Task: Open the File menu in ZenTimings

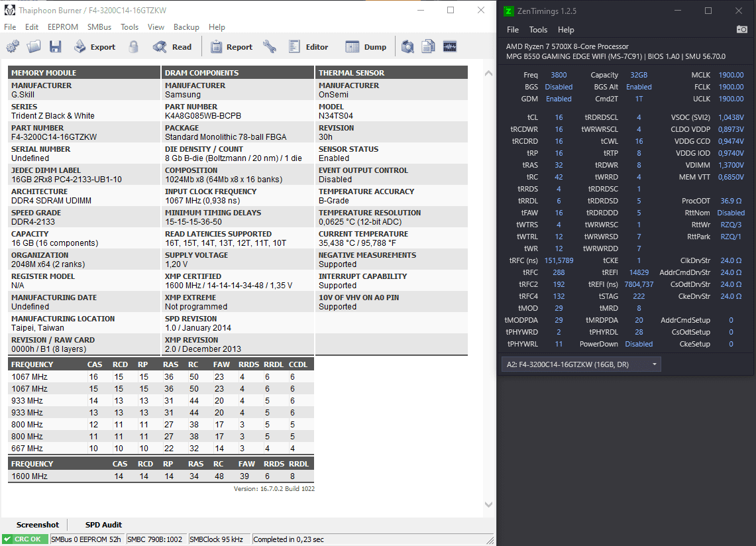Action: [x=513, y=30]
